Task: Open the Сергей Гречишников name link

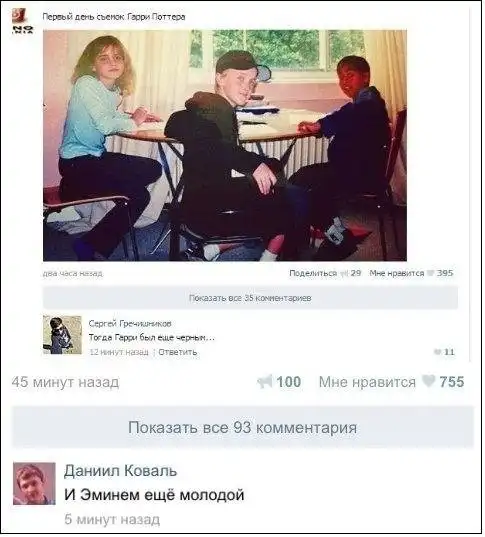Action: pyautogui.click(x=130, y=324)
